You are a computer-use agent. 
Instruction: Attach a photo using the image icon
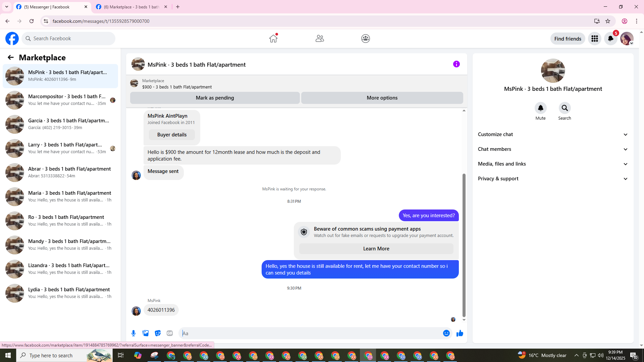point(146,333)
